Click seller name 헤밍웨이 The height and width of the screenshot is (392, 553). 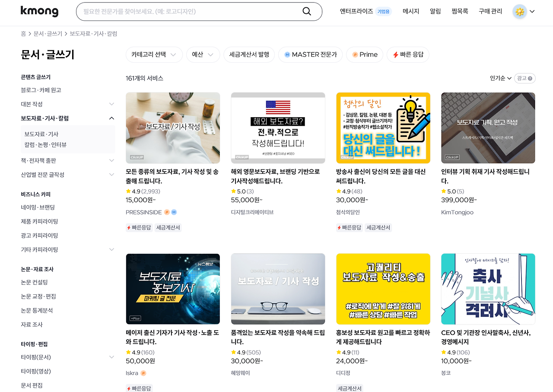click(x=241, y=373)
